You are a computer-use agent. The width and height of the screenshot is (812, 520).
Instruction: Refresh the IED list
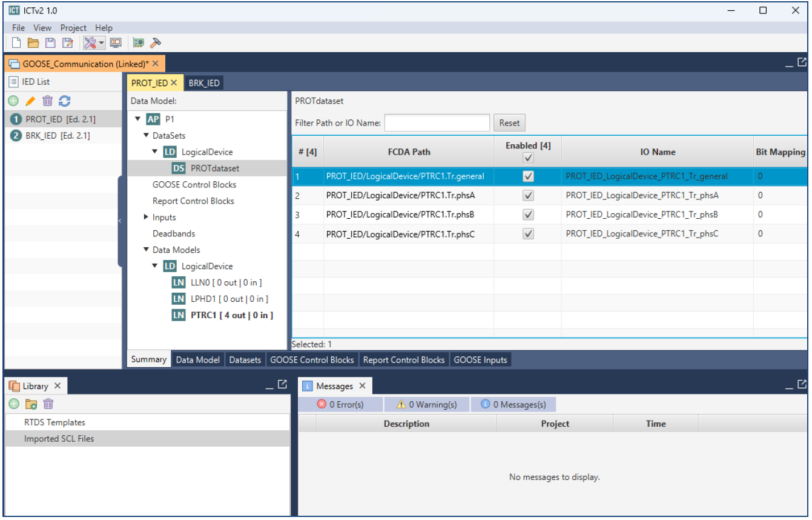point(65,101)
